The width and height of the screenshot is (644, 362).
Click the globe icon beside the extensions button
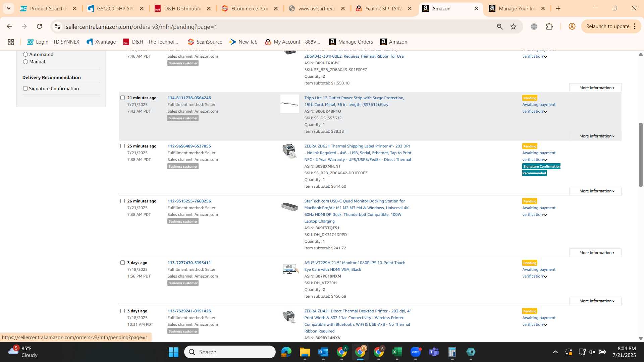[534, 26]
